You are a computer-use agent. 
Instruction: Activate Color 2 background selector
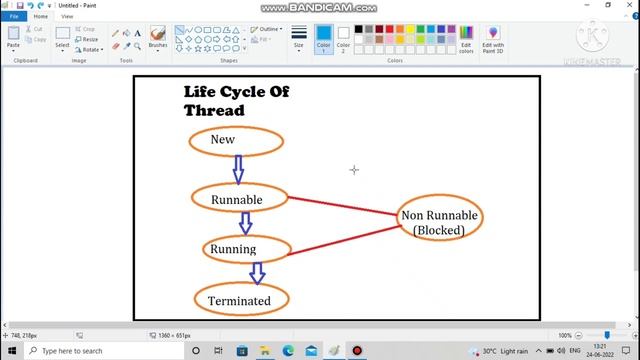click(x=343, y=39)
